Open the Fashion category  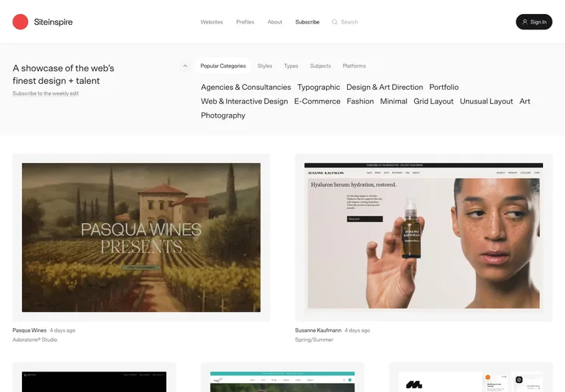coord(360,101)
